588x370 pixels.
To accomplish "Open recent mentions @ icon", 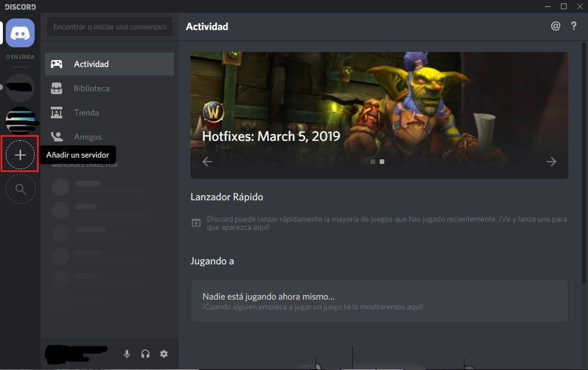I will 555,26.
